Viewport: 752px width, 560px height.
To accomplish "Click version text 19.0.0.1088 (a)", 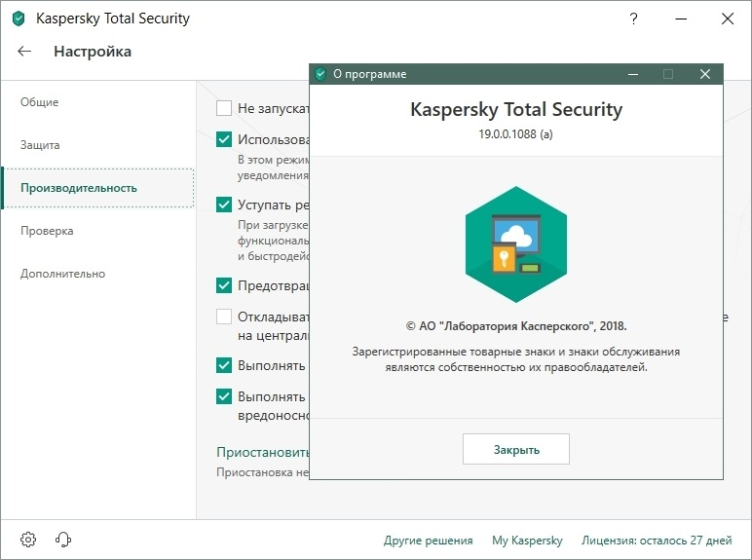I will pyautogui.click(x=515, y=134).
